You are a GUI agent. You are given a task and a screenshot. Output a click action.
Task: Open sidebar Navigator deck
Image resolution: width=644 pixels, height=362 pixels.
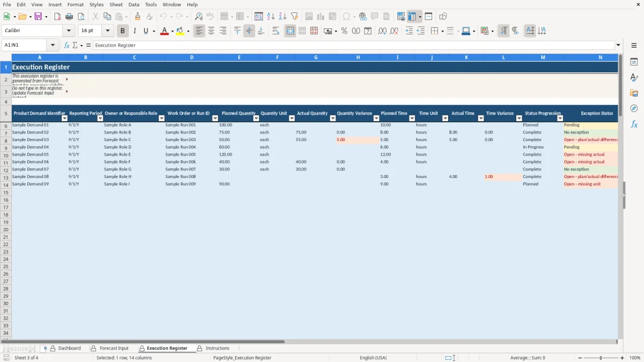tap(634, 108)
